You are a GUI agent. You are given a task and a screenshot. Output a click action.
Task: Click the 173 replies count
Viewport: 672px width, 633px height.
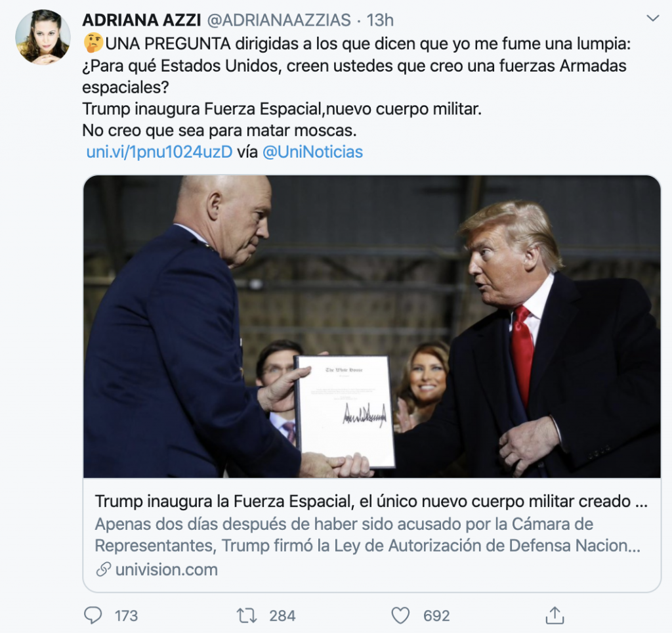(x=126, y=616)
